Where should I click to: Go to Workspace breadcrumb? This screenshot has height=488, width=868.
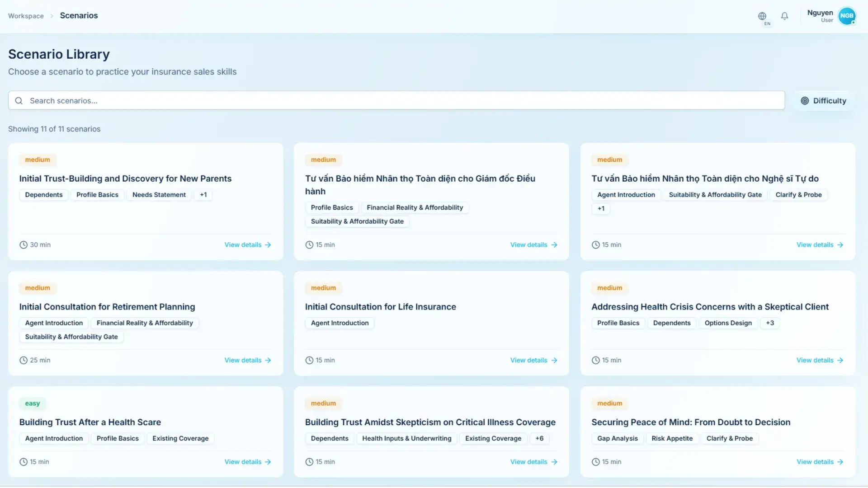pos(26,16)
